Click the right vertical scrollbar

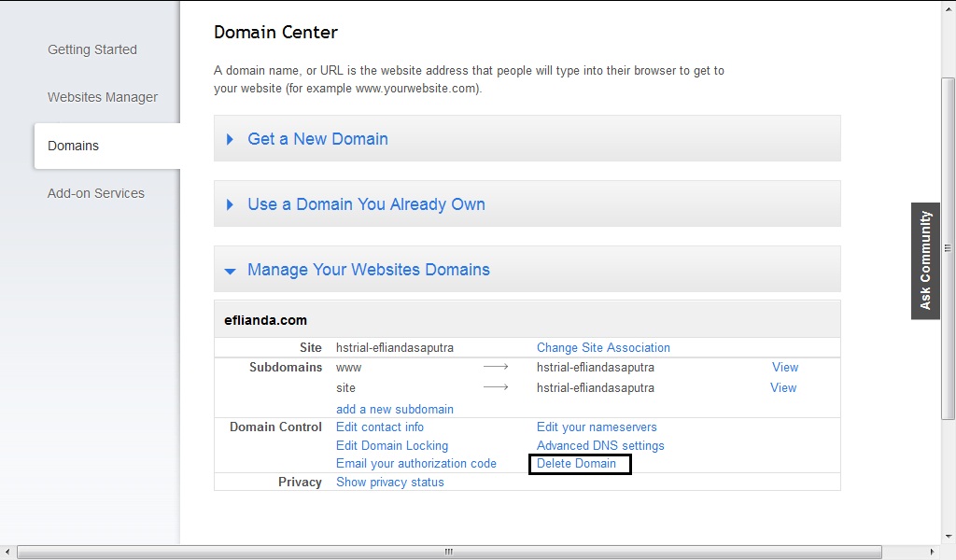tap(949, 280)
